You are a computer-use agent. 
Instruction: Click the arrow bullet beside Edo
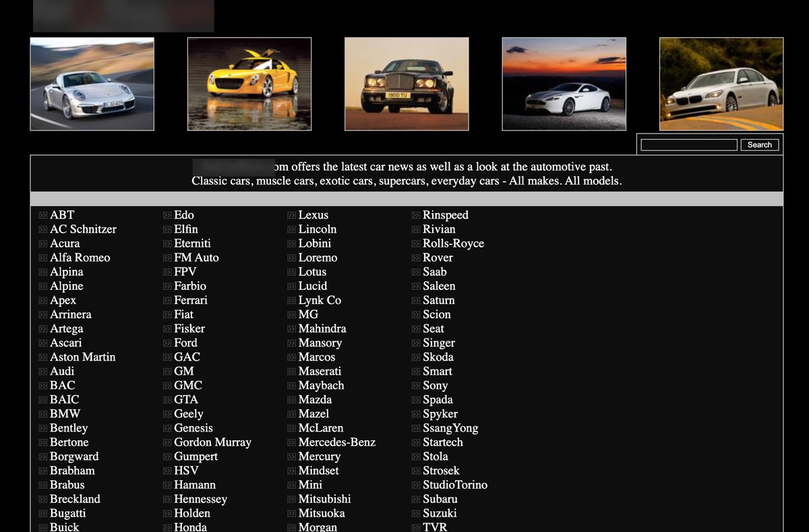[168, 216]
